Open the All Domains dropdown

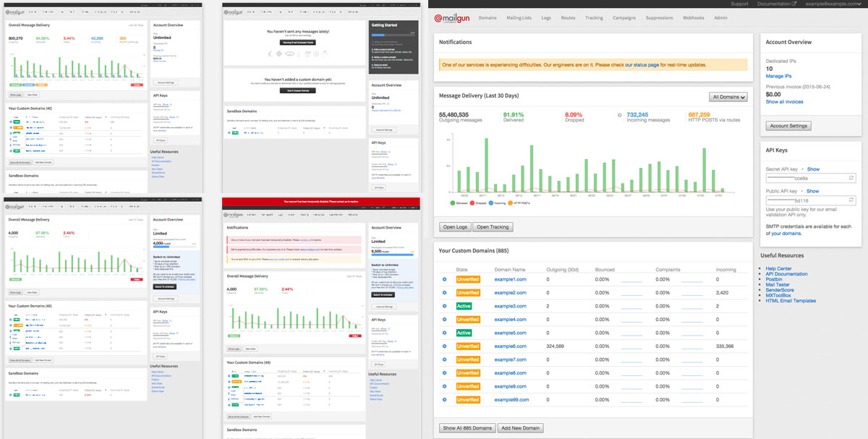[728, 97]
